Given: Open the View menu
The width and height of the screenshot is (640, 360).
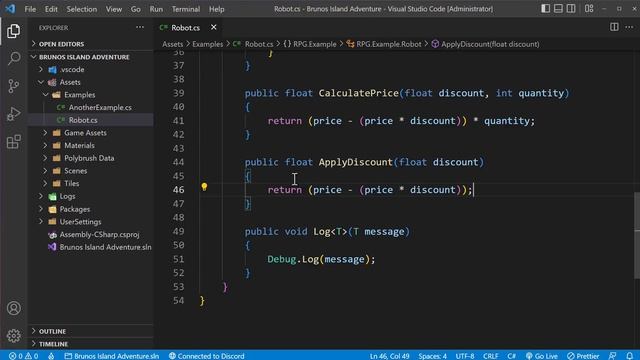Looking at the screenshot, I should coord(113,9).
